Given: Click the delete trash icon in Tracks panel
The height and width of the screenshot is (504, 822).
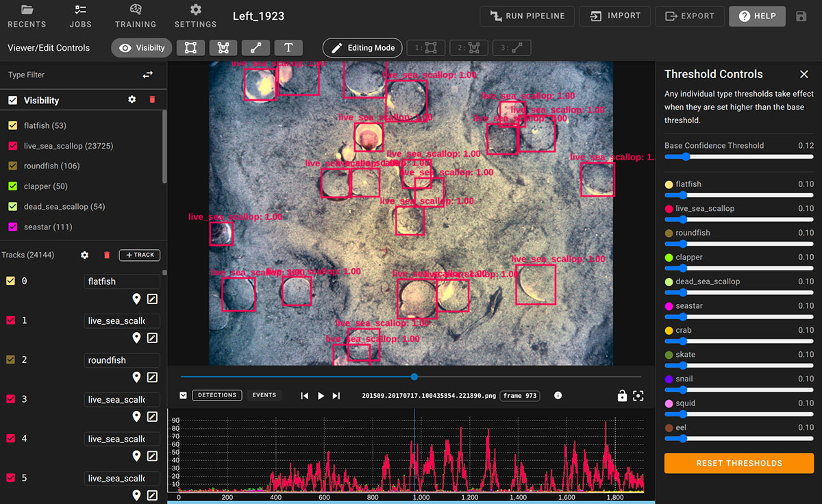Looking at the screenshot, I should (106, 254).
